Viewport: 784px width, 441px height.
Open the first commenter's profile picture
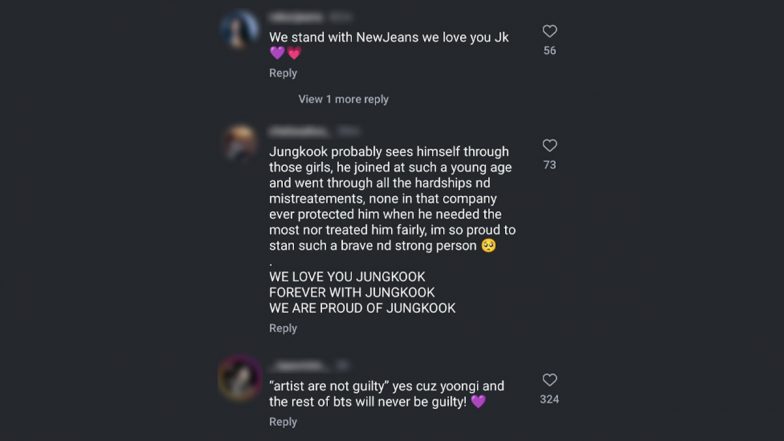coord(240,30)
